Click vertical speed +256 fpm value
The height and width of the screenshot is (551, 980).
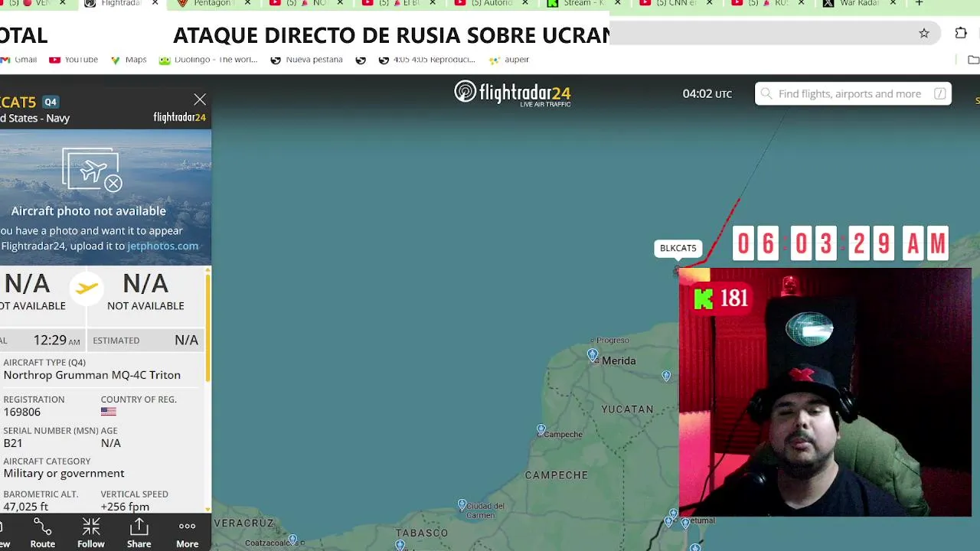coord(125,507)
